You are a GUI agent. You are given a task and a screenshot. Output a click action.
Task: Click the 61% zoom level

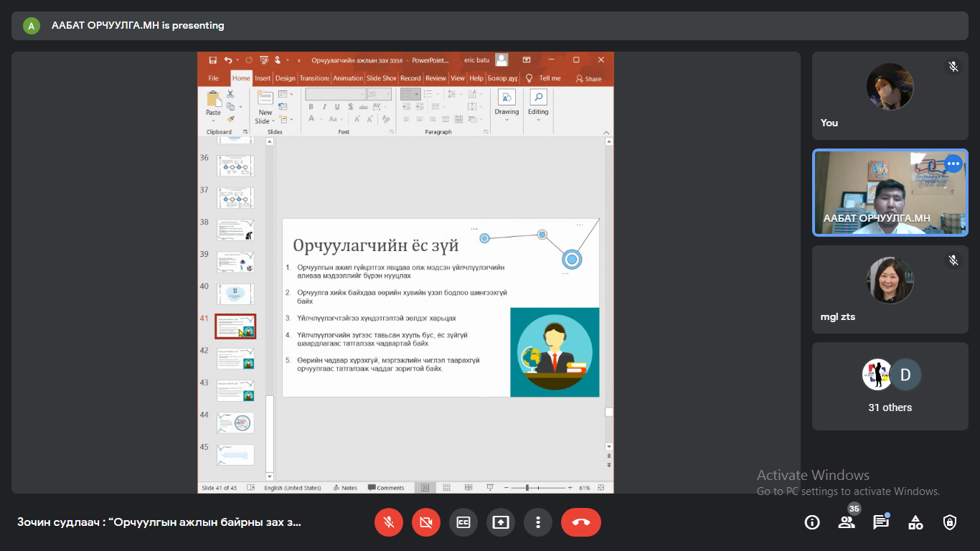pos(585,488)
